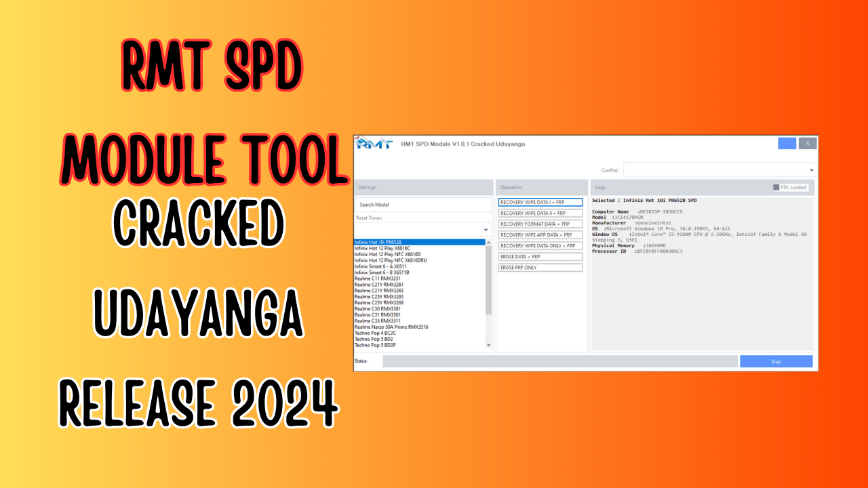The width and height of the screenshot is (868, 488).
Task: Select Realme C11 RMX3231
Action: (x=420, y=279)
